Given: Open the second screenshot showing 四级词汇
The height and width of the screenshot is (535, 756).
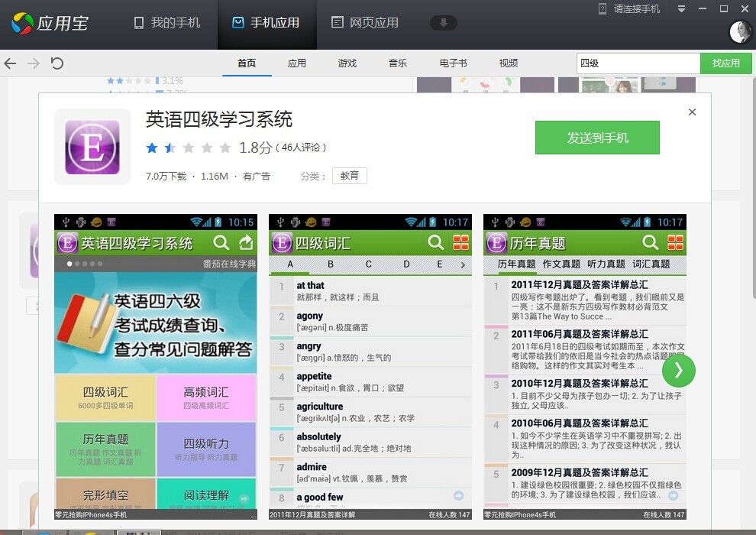Looking at the screenshot, I should [x=370, y=367].
